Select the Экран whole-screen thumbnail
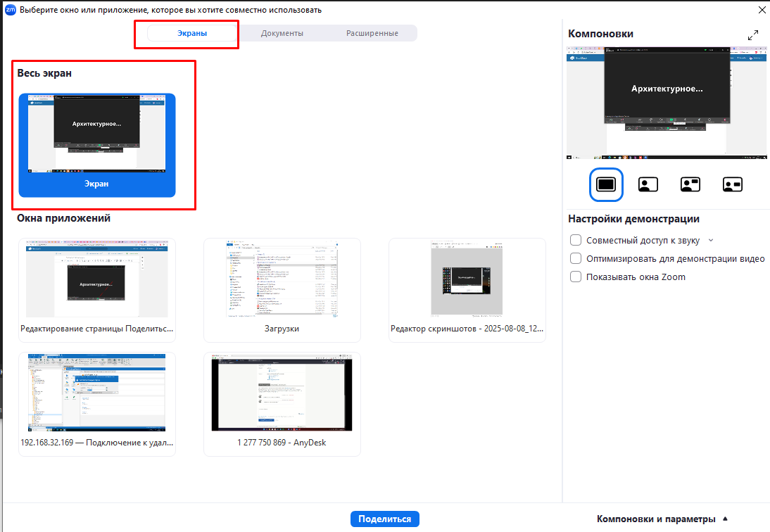The width and height of the screenshot is (770, 532). point(96,144)
